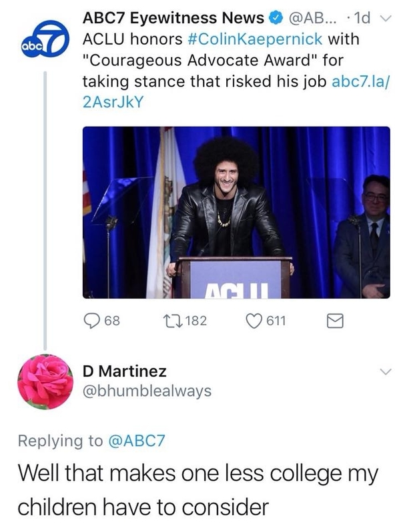This screenshot has height=532, width=407.
Task: Send tweet via direct message envelope icon
Action: click(x=334, y=322)
